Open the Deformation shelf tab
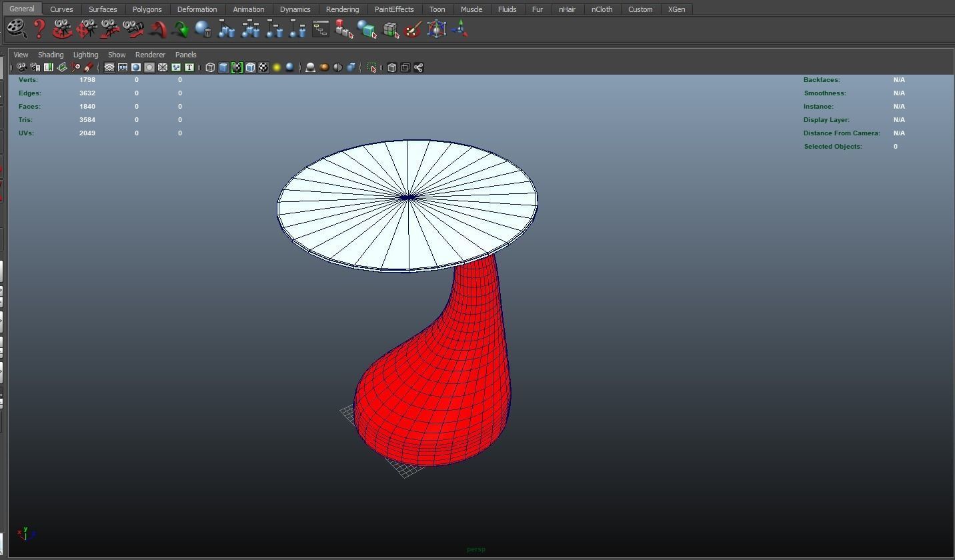Viewport: 955px width, 560px height. [x=197, y=9]
